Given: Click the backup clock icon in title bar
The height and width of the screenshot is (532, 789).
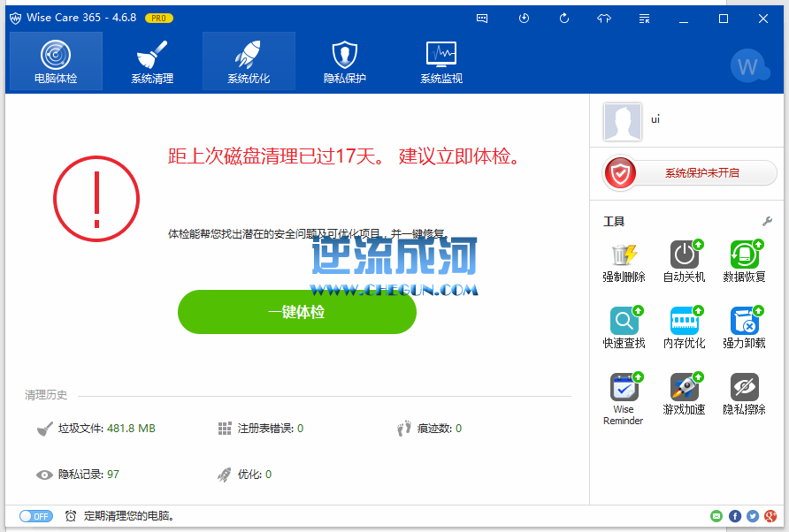Looking at the screenshot, I should tap(524, 19).
